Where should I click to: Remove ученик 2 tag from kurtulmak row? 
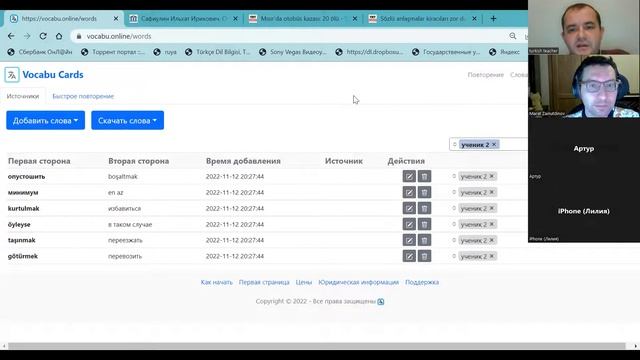click(492, 208)
